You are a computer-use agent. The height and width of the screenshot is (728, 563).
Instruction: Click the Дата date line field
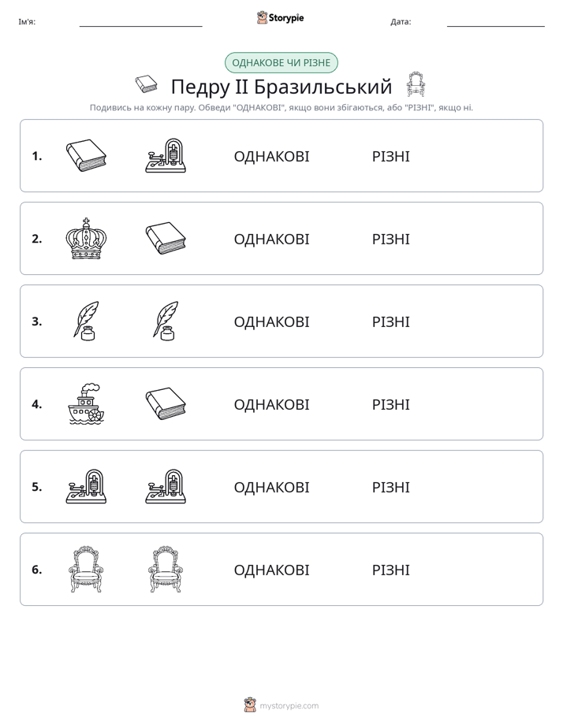point(496,22)
